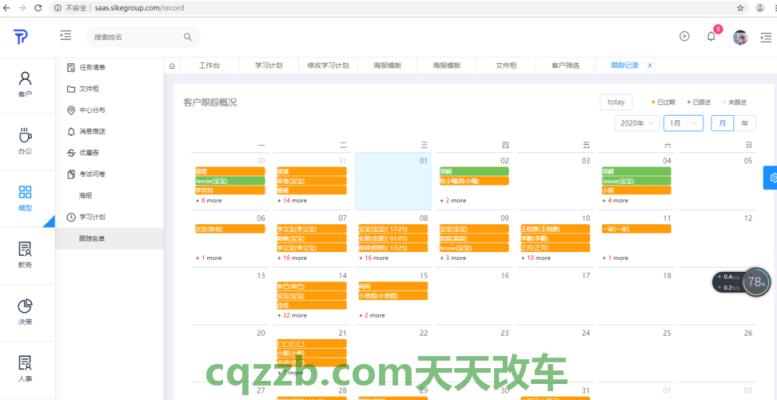Click the search magnifier icon
Image resolution: width=777 pixels, height=400 pixels.
pos(187,37)
